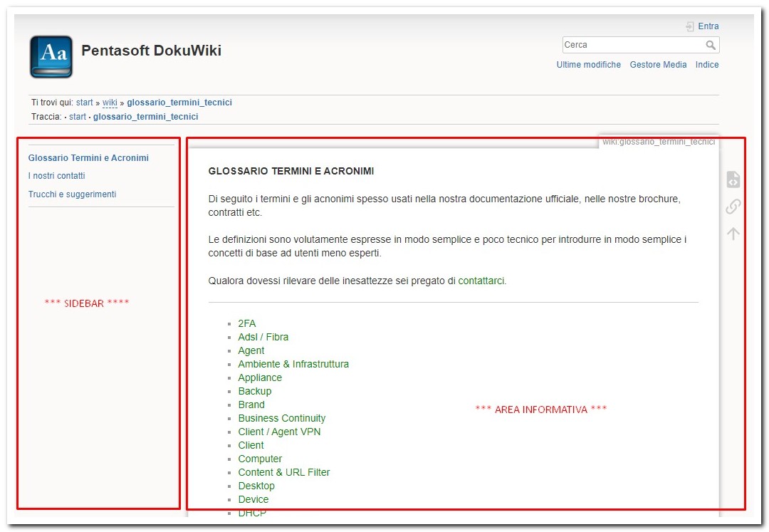Click the Pentasoft DokuWiki book logo

coord(51,57)
